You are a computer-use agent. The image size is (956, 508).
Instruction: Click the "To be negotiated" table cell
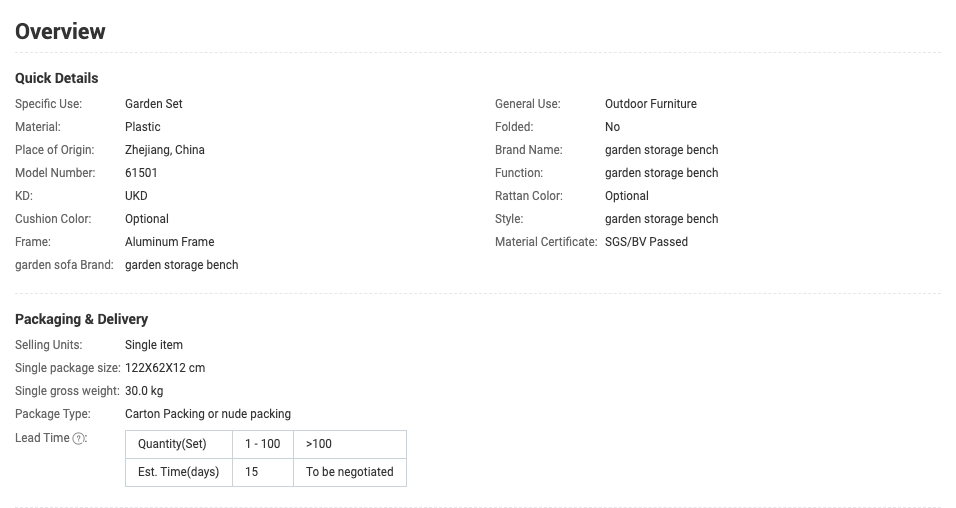[349, 472]
